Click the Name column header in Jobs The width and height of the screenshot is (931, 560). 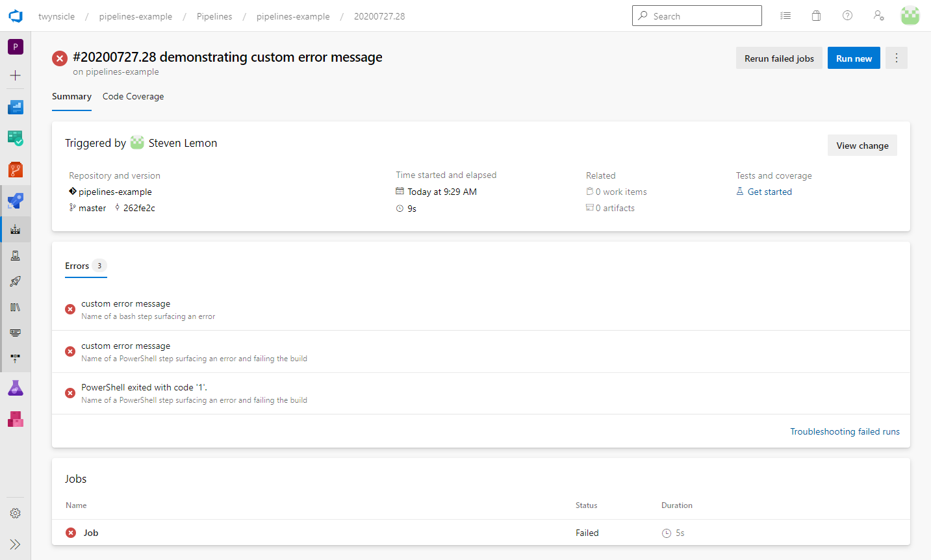tap(76, 505)
